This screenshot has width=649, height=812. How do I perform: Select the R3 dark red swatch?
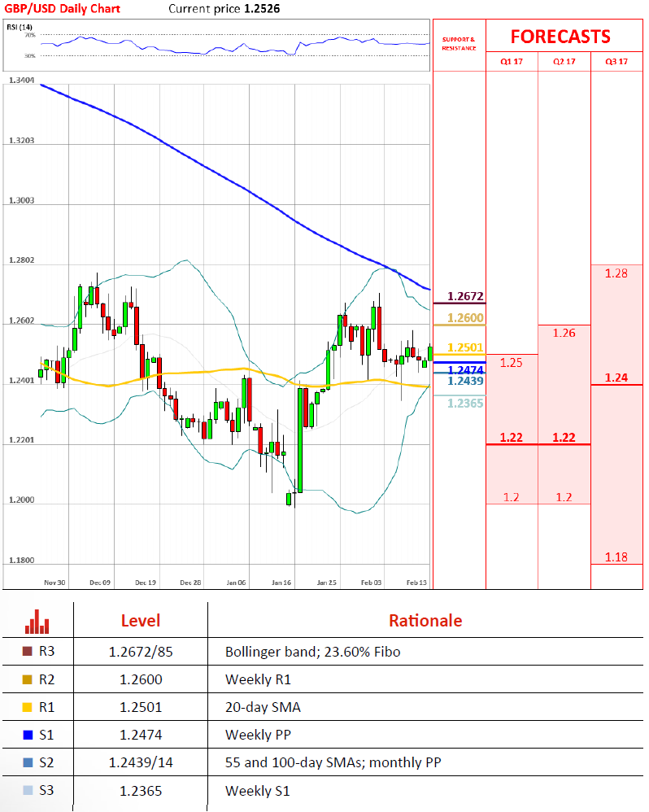[x=28, y=652]
